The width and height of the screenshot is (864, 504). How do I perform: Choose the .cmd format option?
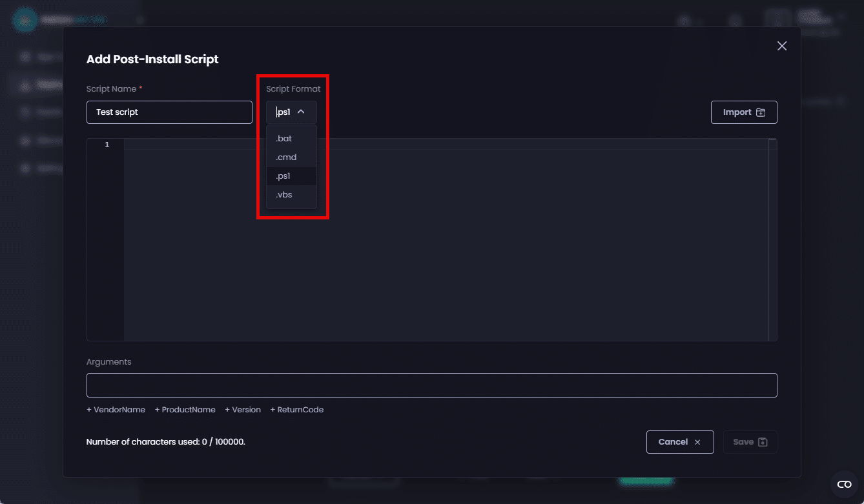[286, 157]
